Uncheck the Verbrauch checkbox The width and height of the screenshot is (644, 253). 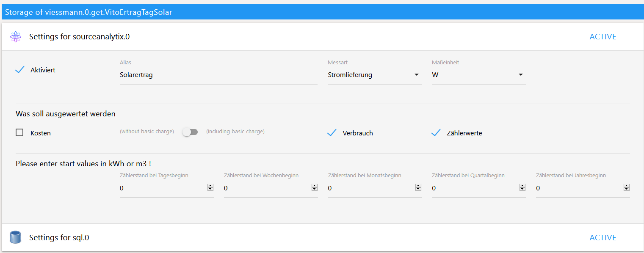[x=332, y=133]
